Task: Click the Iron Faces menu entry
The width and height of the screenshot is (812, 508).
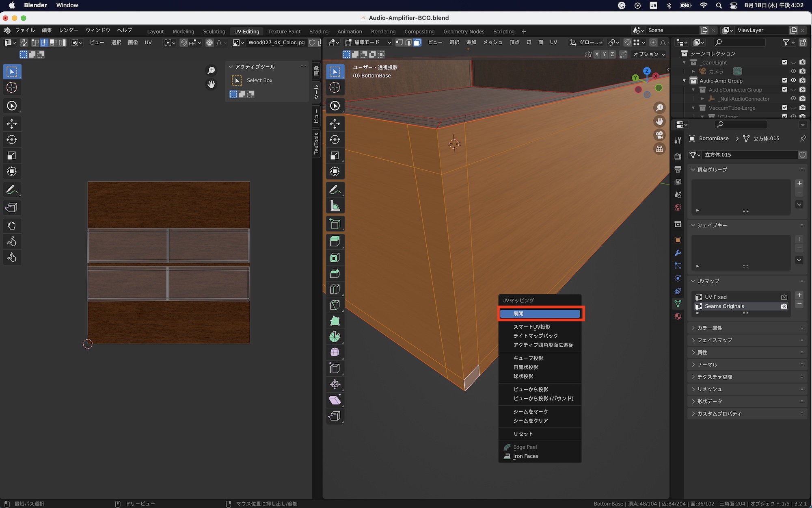Action: tap(525, 456)
